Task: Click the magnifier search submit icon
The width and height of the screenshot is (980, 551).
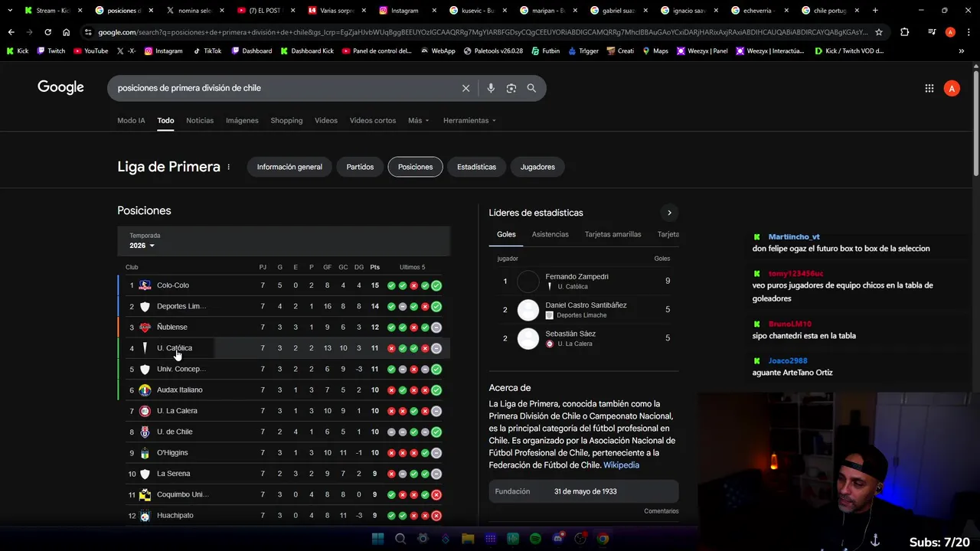Action: 531,88
